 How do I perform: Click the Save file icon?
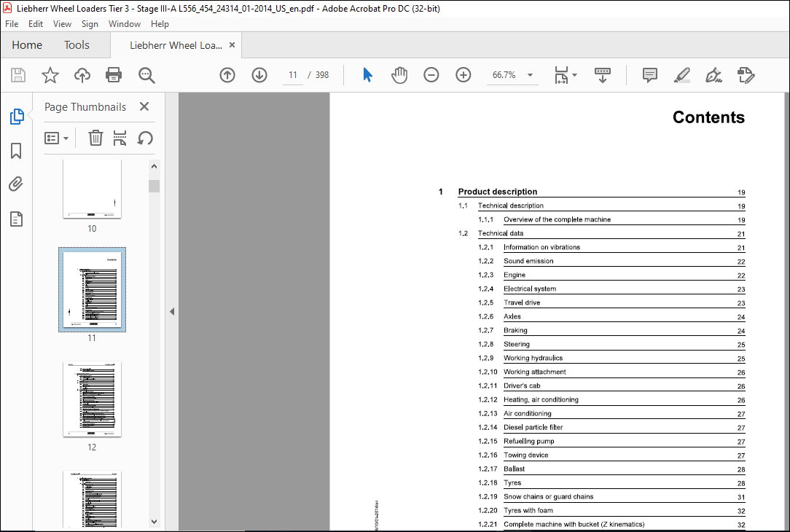(18, 75)
